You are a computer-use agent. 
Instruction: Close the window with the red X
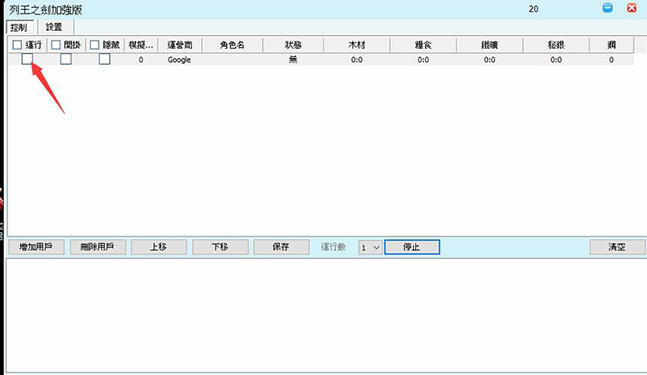click(631, 8)
